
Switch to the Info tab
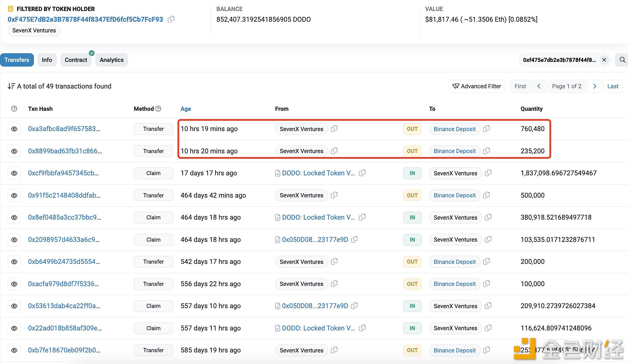(47, 60)
